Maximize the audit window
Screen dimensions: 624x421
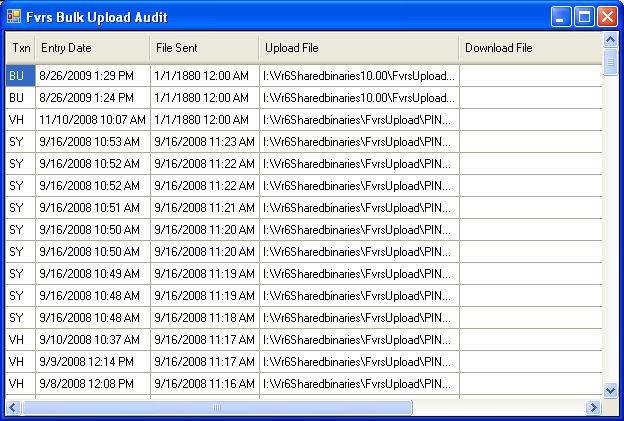coord(584,17)
